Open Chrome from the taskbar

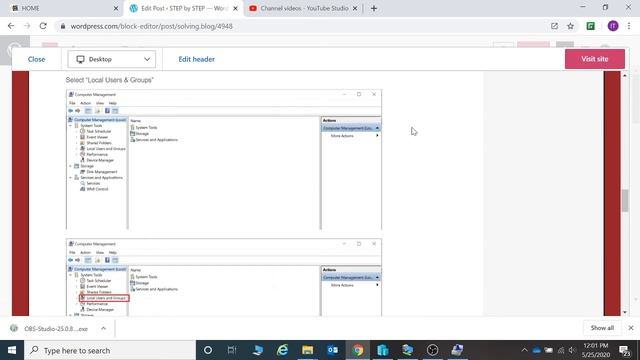358,350
